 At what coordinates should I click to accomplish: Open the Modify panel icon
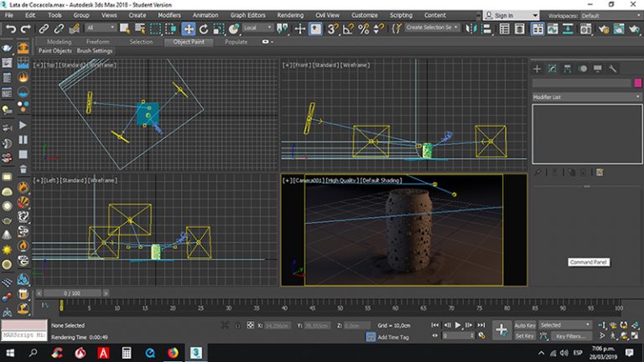point(553,69)
